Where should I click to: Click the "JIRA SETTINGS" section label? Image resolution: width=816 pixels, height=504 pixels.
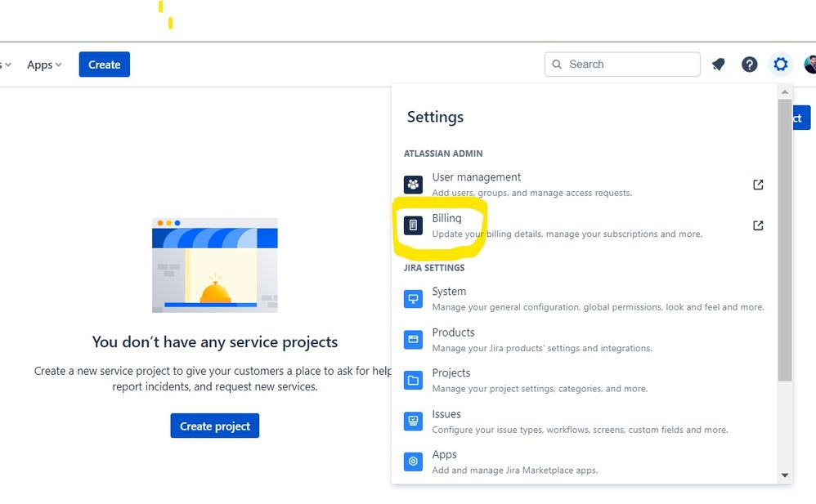[x=434, y=268]
